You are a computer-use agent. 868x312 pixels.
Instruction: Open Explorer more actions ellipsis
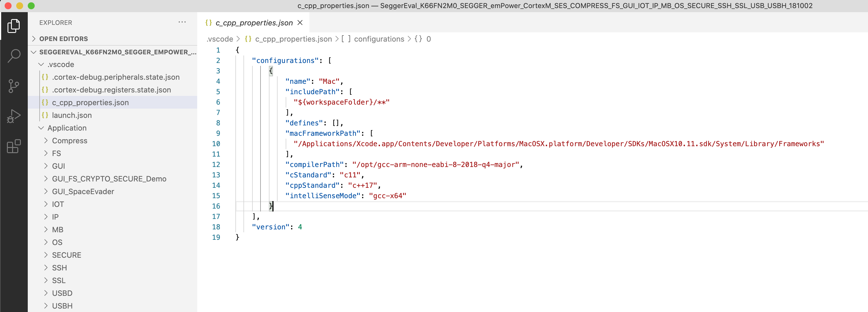182,22
